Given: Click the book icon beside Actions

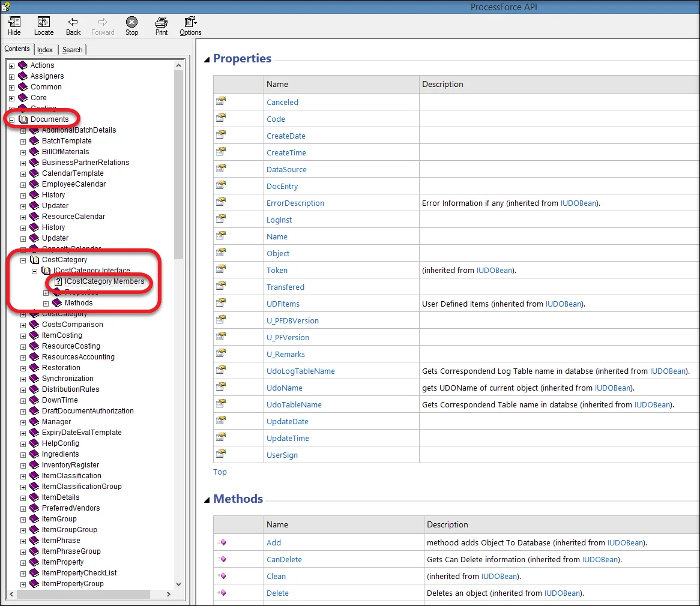Looking at the screenshot, I should pyautogui.click(x=23, y=65).
